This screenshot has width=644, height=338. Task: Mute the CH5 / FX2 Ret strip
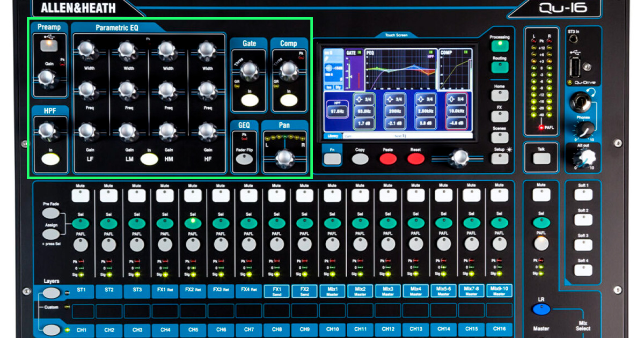193,195
